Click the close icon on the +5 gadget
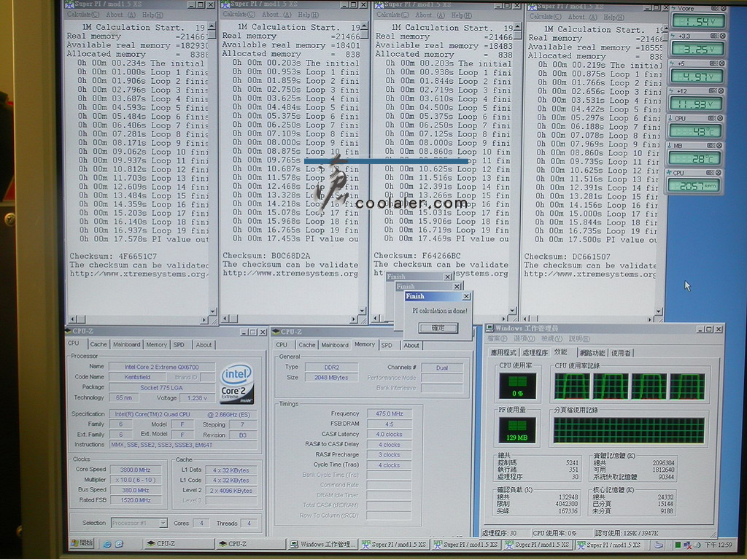 tap(721, 63)
